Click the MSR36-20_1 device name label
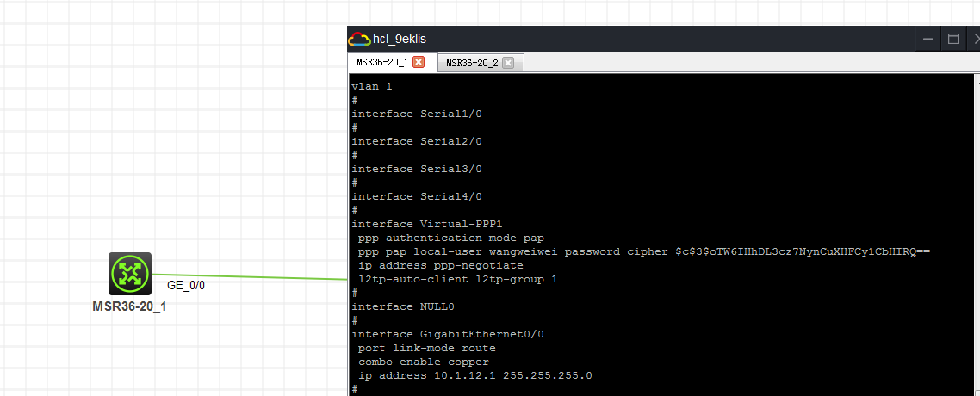The height and width of the screenshot is (396, 980). click(x=129, y=307)
